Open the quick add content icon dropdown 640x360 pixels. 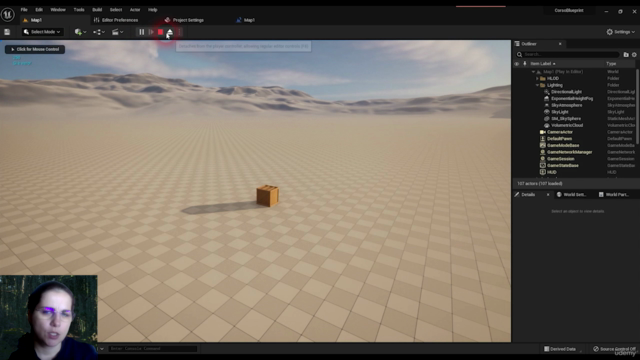(80, 32)
